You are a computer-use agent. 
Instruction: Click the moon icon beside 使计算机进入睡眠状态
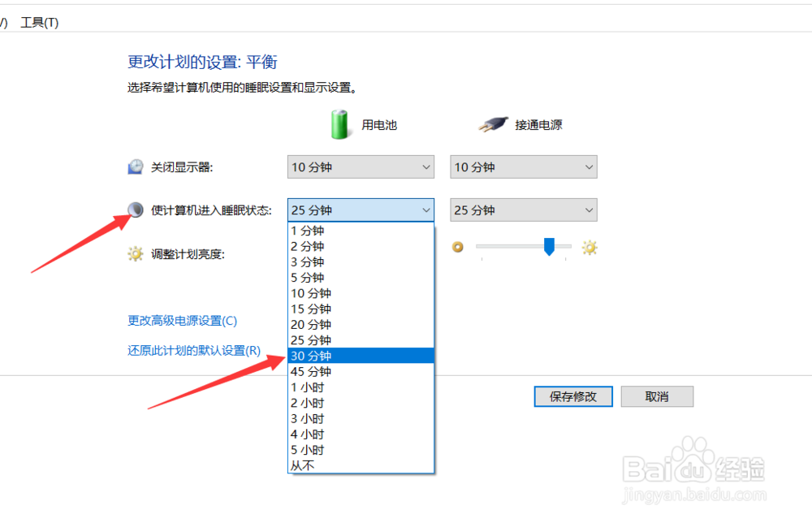[x=134, y=209]
